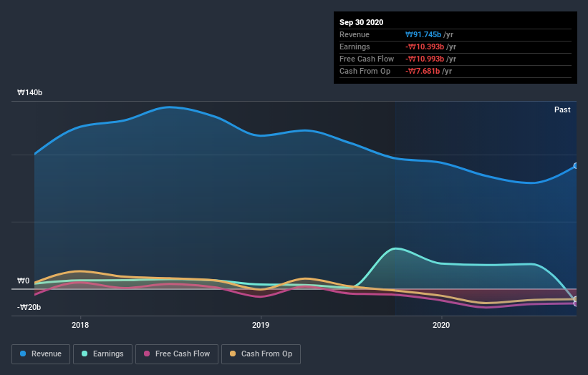Image resolution: width=588 pixels, height=375 pixels.
Task: Click the -₩10.393b earnings value
Action: [x=425, y=47]
